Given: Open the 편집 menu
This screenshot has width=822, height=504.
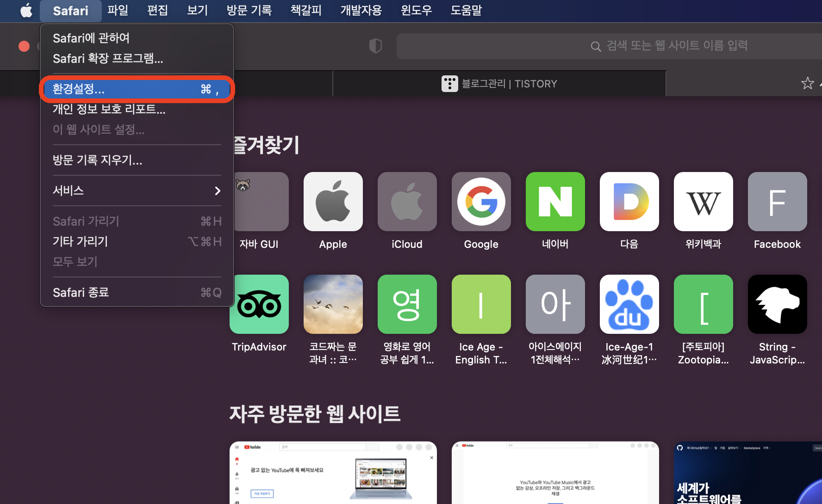Looking at the screenshot, I should 157,11.
